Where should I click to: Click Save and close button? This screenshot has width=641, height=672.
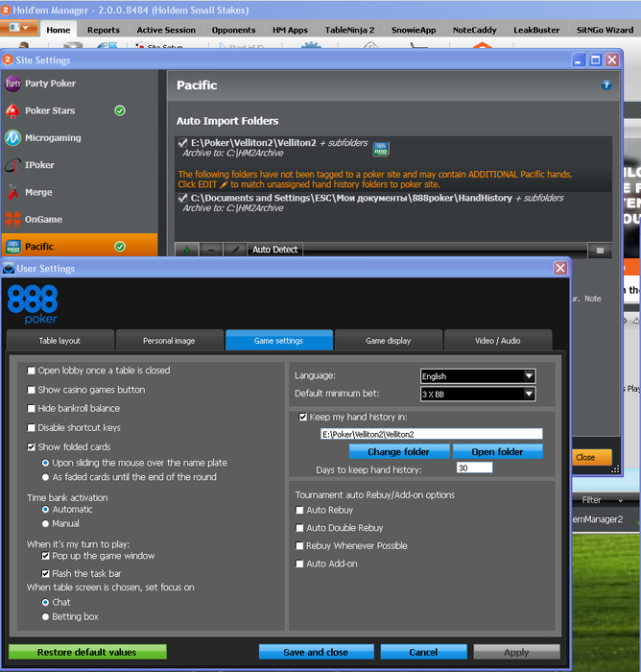click(317, 652)
